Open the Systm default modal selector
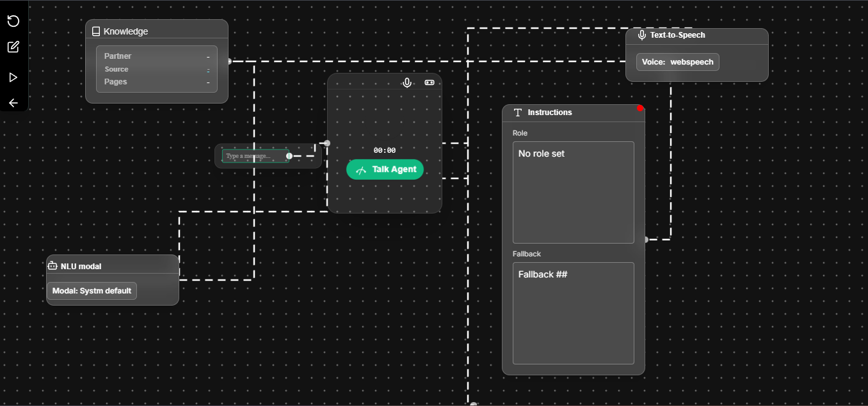868x406 pixels. pos(92,291)
